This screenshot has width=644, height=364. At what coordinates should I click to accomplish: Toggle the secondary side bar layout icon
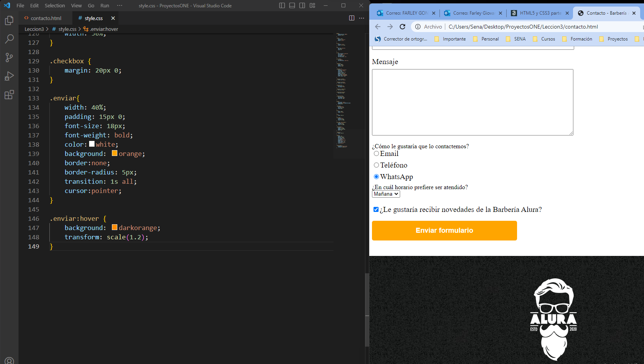click(302, 5)
